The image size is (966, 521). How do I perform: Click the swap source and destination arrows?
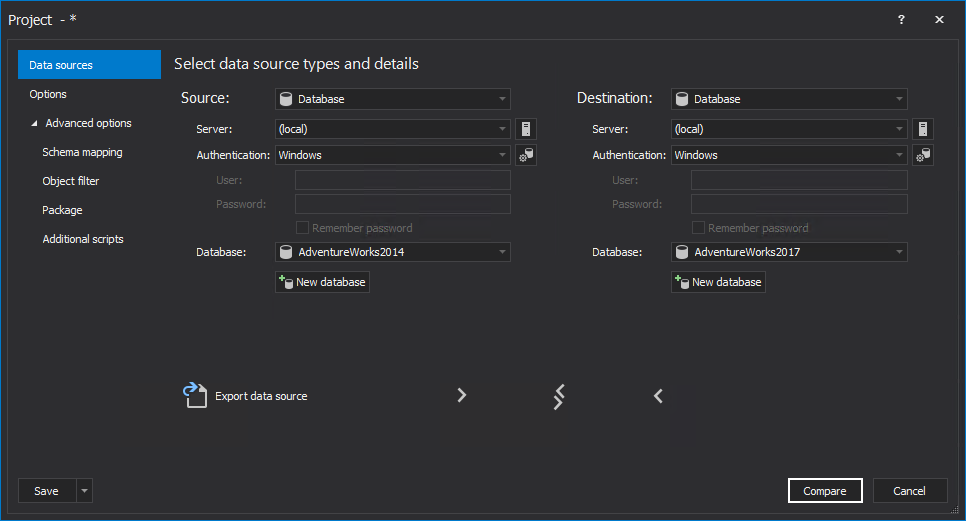pyautogui.click(x=559, y=396)
